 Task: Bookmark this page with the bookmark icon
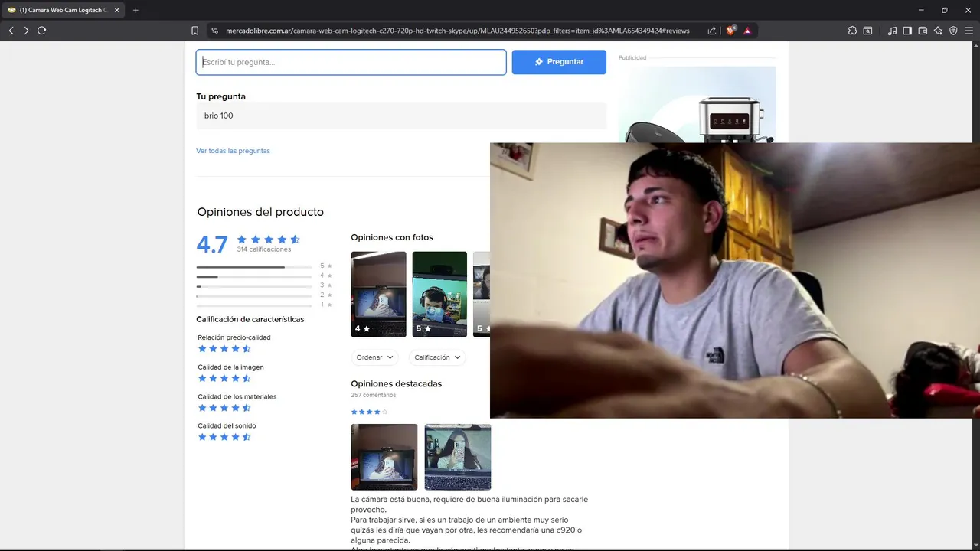tap(194, 31)
